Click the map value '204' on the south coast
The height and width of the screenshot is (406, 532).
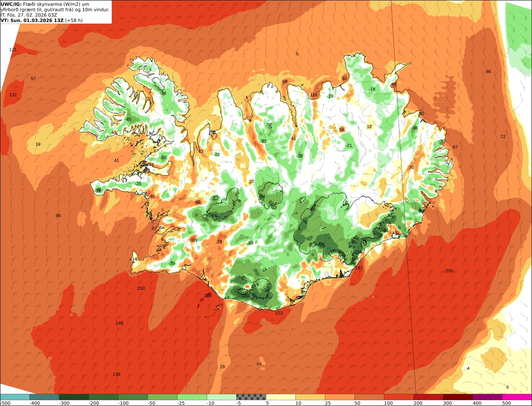pyautogui.click(x=208, y=296)
